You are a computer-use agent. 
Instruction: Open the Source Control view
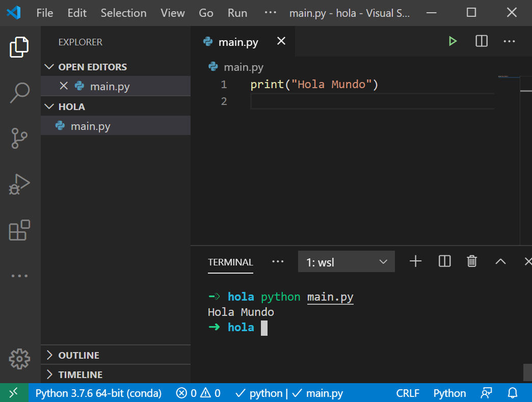(x=19, y=138)
